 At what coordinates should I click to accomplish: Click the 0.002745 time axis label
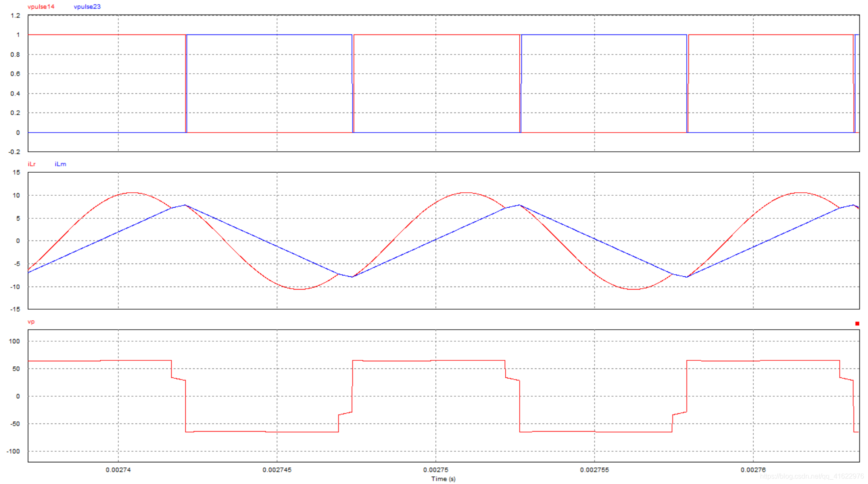277,470
